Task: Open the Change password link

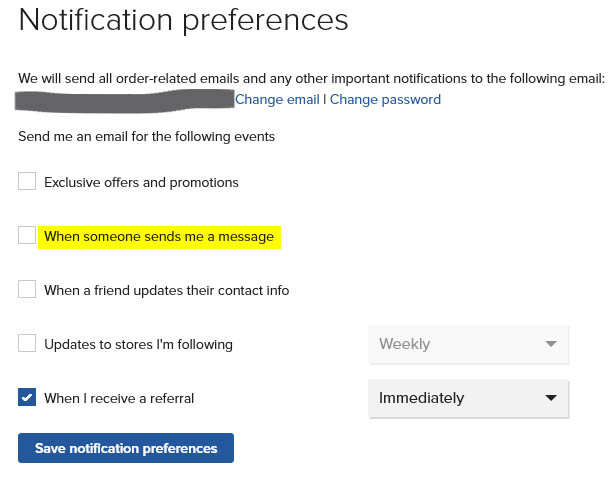Action: pyautogui.click(x=385, y=100)
